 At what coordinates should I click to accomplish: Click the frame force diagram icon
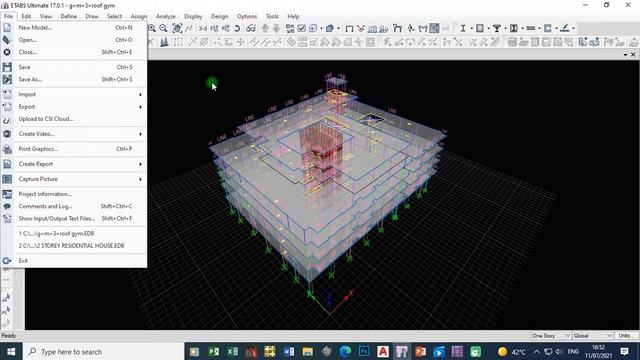coord(423,28)
